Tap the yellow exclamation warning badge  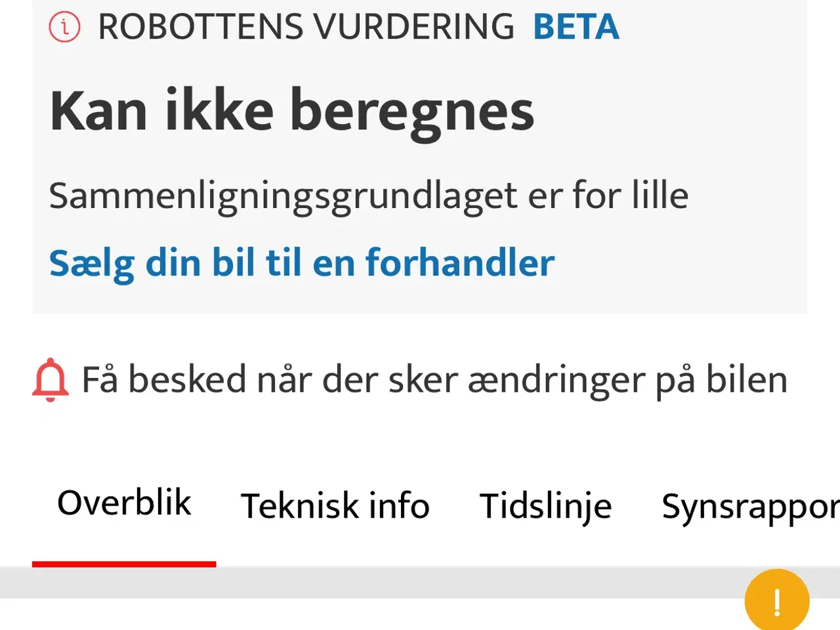(x=776, y=600)
